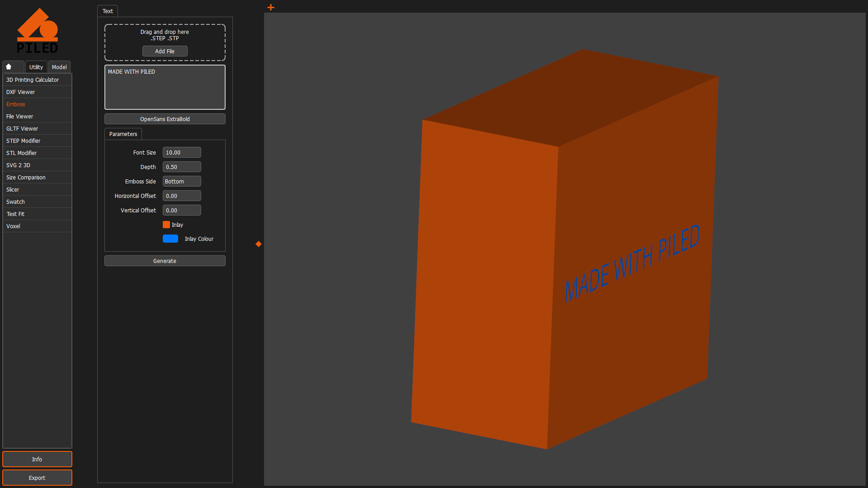The height and width of the screenshot is (488, 868).
Task: Switch to the Parameters tab
Action: pos(123,134)
